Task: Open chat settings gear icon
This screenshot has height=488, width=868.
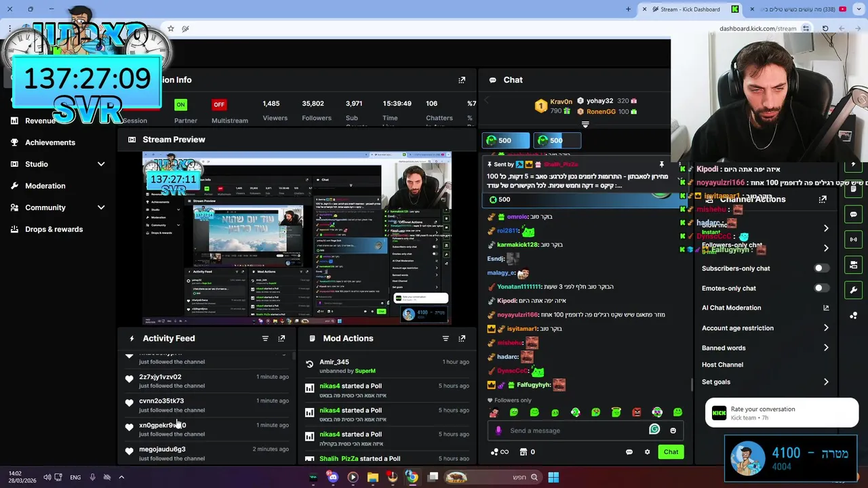Action: click(x=647, y=452)
